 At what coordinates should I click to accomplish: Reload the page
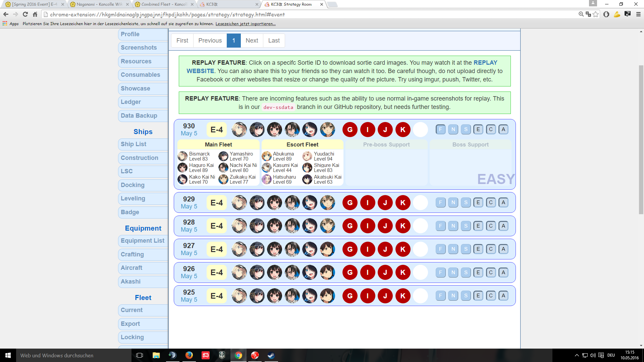point(25,14)
